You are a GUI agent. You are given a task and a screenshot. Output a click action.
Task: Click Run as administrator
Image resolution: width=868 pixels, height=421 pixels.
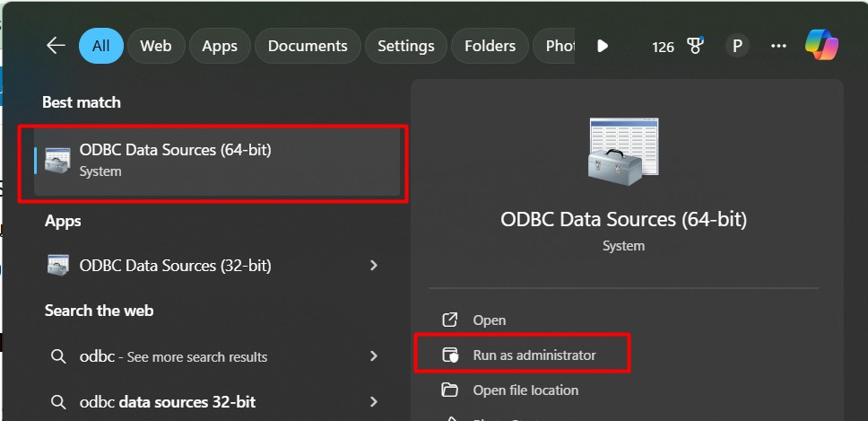534,355
